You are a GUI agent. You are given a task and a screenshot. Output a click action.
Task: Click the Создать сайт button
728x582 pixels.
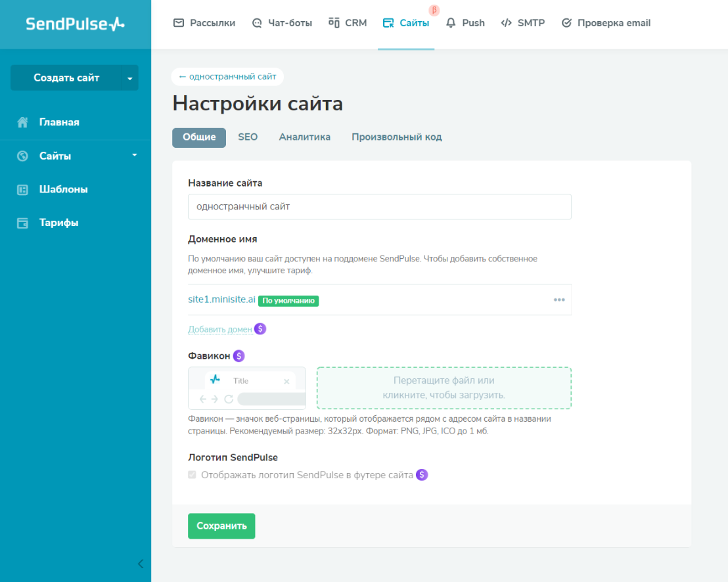[x=66, y=78]
